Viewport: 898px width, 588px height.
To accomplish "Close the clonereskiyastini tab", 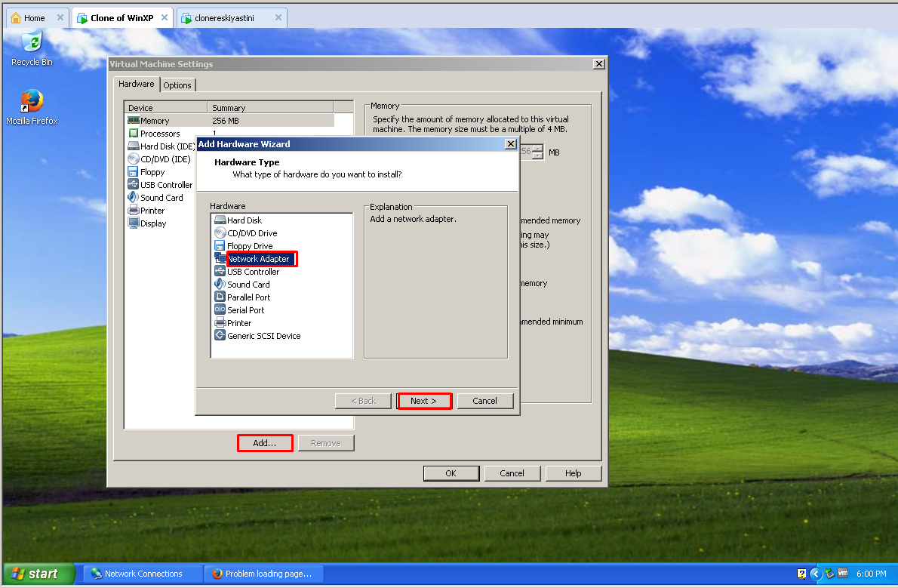I will tap(278, 18).
